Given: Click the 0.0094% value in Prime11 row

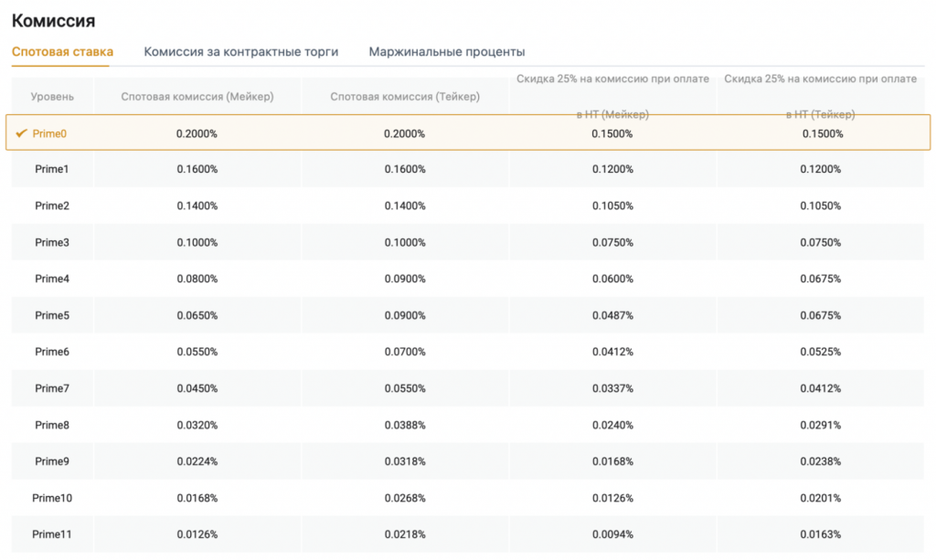Looking at the screenshot, I should pyautogui.click(x=612, y=534).
